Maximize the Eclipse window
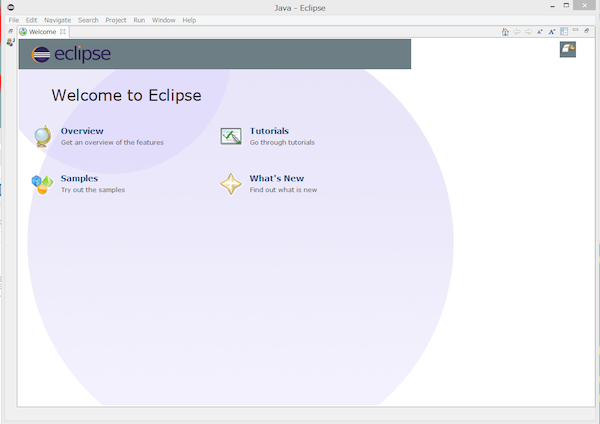The width and height of the screenshot is (600, 424). pyautogui.click(x=566, y=5)
